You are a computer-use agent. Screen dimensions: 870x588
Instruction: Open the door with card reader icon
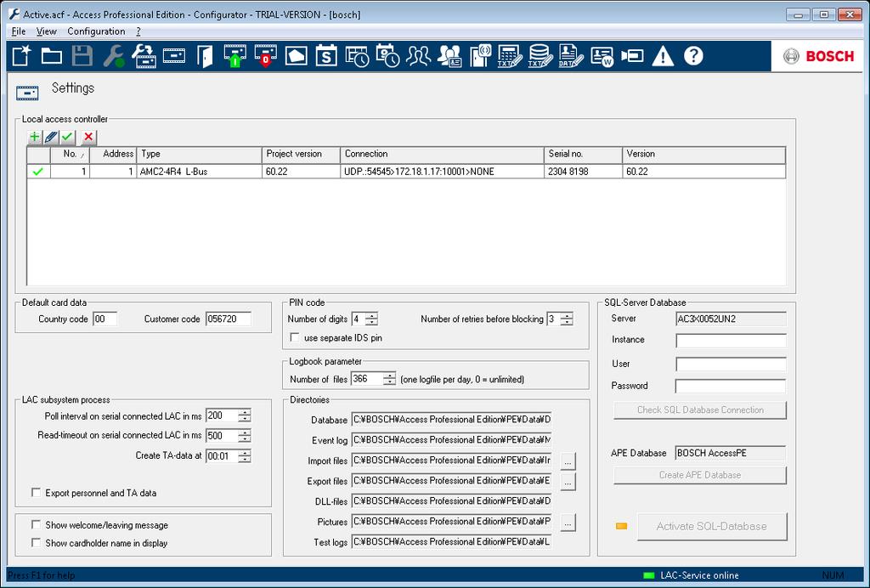(481, 56)
